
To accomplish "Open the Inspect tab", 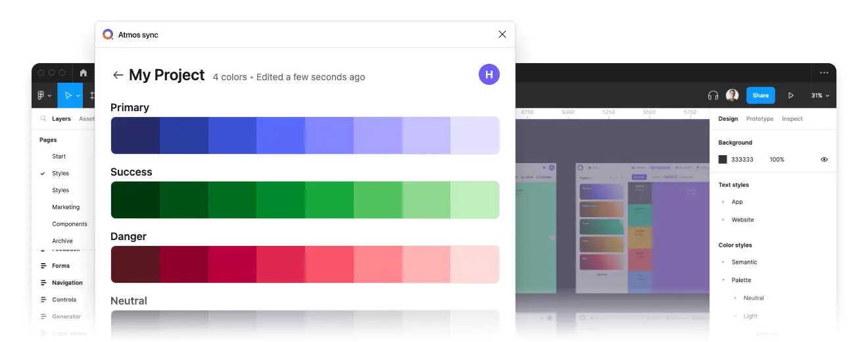I will [792, 119].
